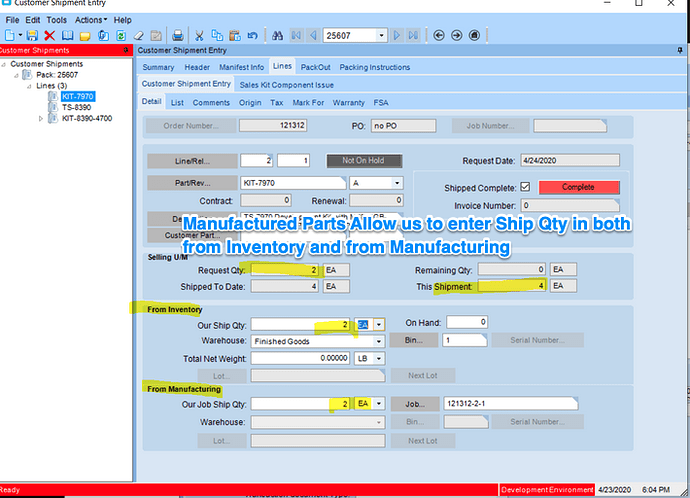Switch to the PackOut tab
690x498 pixels.
tap(316, 67)
